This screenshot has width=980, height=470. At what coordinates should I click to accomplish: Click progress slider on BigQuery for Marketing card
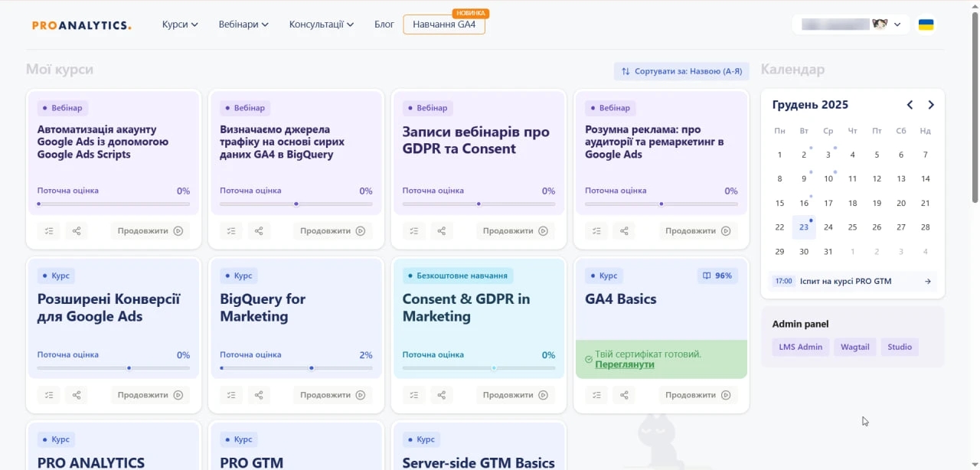[x=296, y=368]
